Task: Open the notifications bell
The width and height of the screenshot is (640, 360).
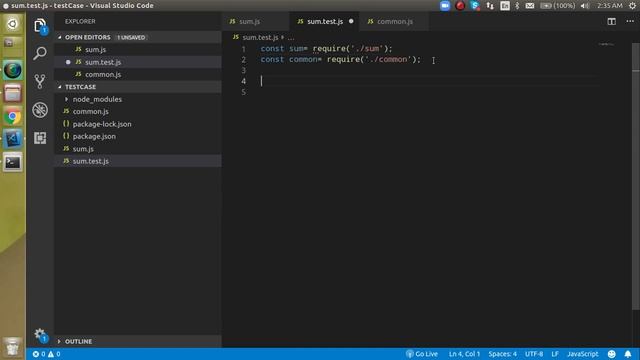Action: tap(628, 354)
